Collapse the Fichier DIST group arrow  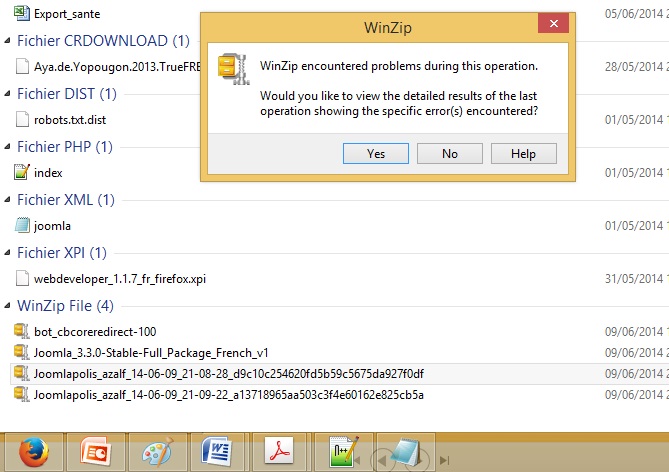(7, 94)
